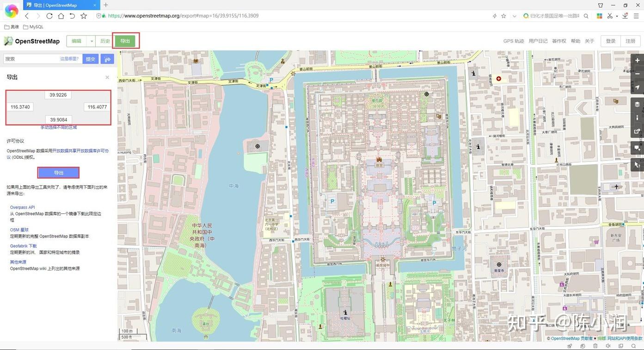View map info with the i icon
This screenshot has height=350, width=644.
pyautogui.click(x=637, y=118)
